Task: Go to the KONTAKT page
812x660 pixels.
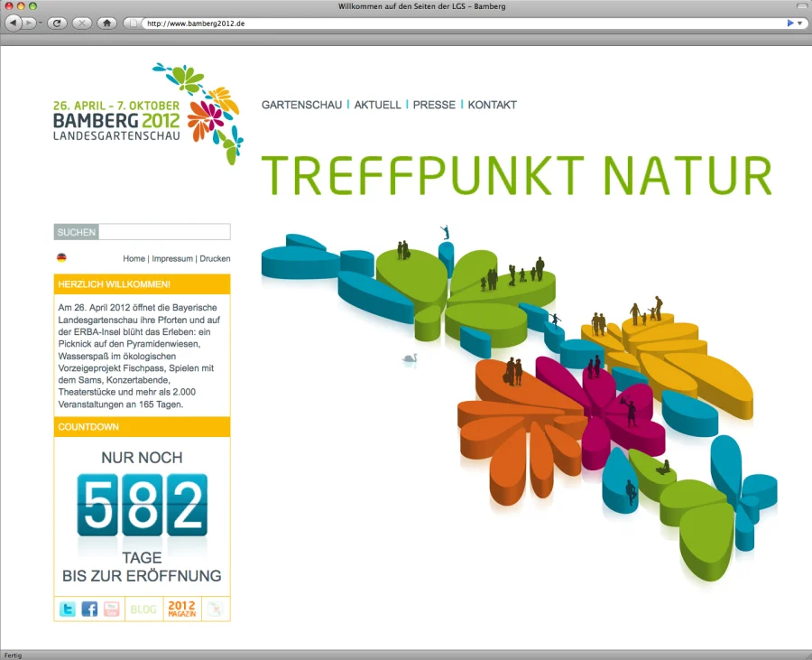Action: tap(492, 105)
